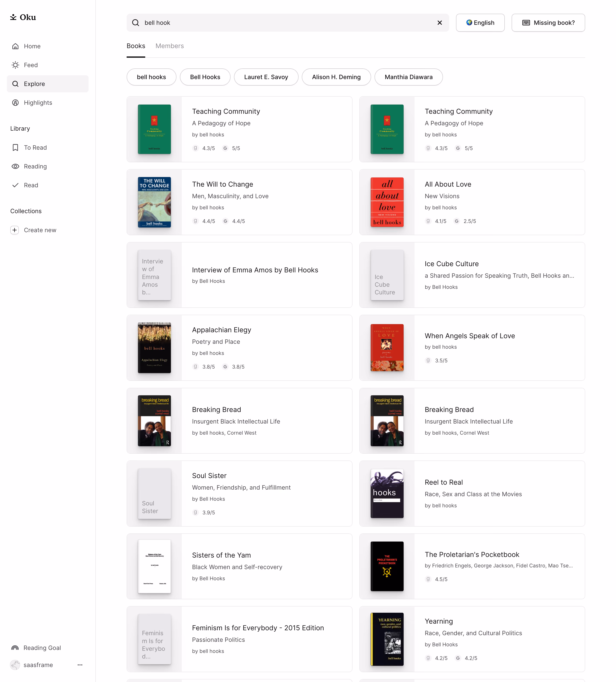Open the Yearning book cover
Viewport: 616px width, 682px height.
[x=387, y=639]
